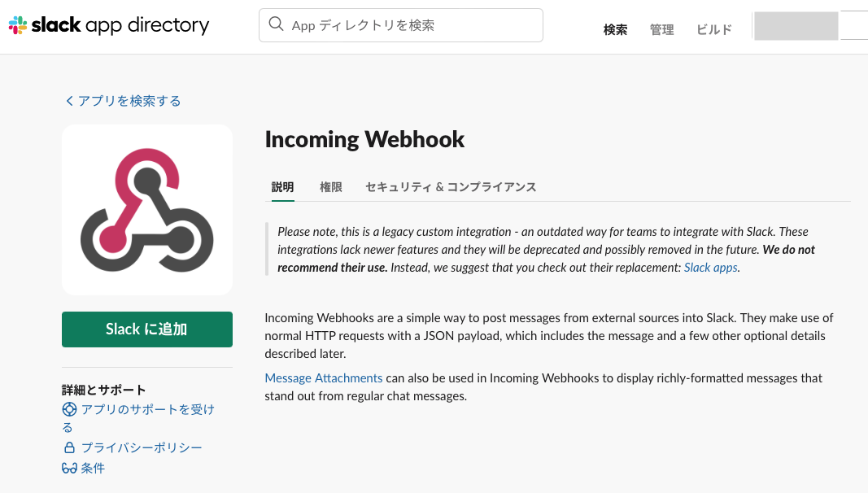Click the Slack app directory logo
Screen dimensions: 868x493
[109, 25]
